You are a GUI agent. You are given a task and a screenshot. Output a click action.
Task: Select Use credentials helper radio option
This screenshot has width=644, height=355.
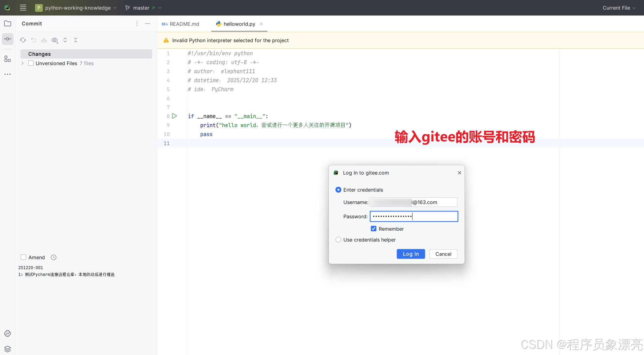338,240
